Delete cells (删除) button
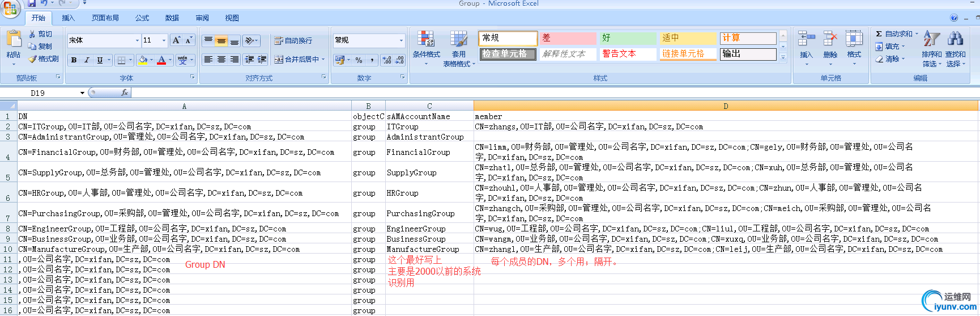 click(830, 48)
